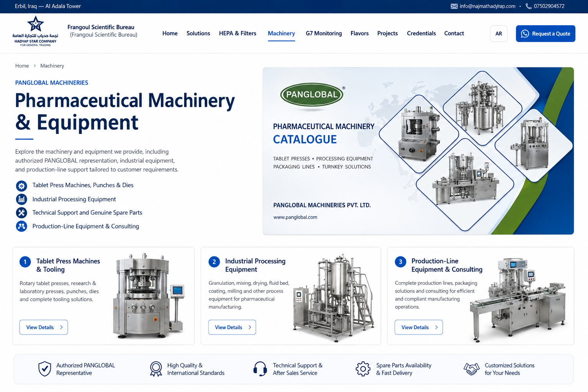The image size is (588, 392).
Task: Click the Industrial Processing Equipment card heading
Action: point(255,265)
